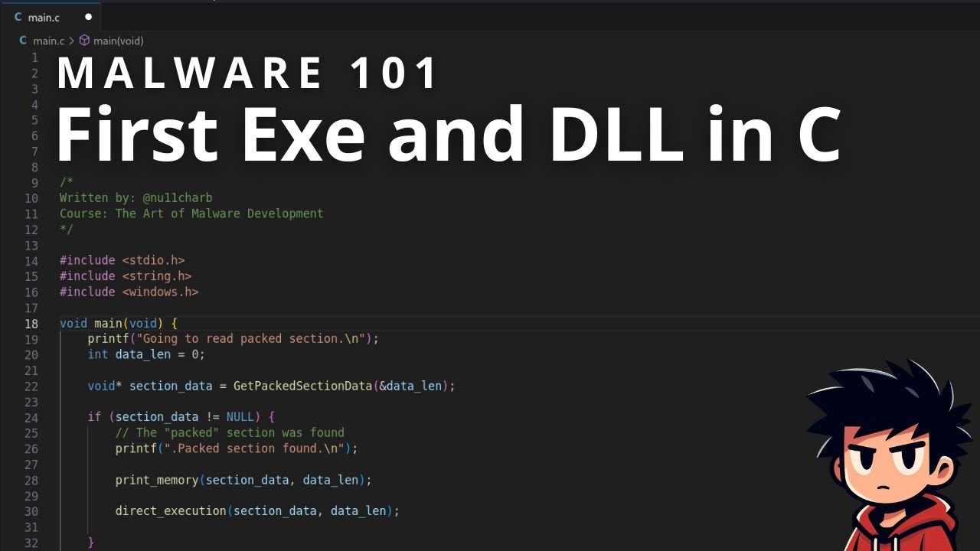
Task: Click the C language icon in breadcrumb
Action: pos(23,41)
